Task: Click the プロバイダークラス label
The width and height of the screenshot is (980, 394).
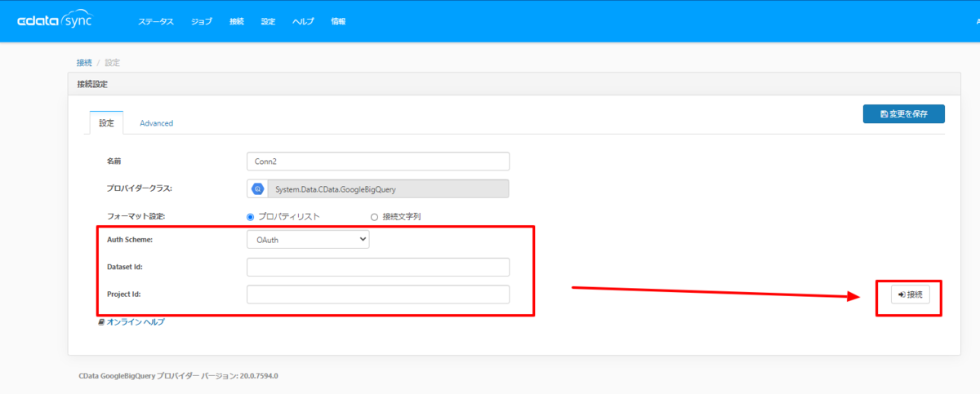Action: 140,188
